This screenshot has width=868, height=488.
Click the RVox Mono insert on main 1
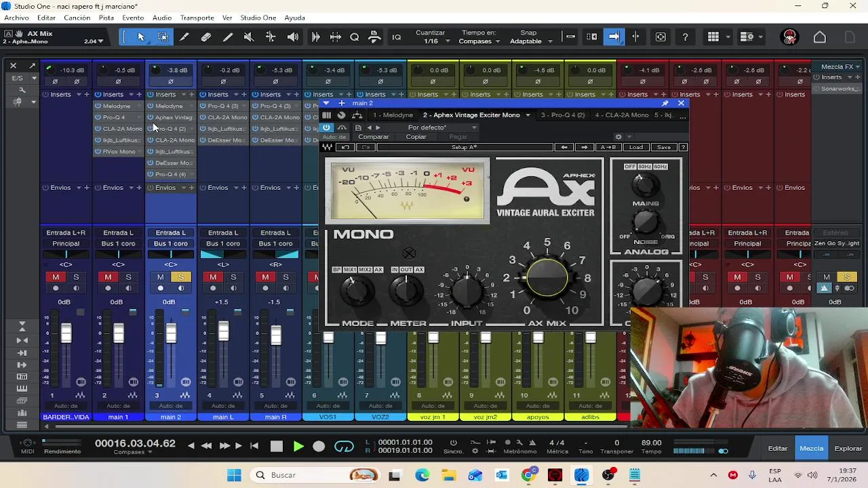click(118, 152)
